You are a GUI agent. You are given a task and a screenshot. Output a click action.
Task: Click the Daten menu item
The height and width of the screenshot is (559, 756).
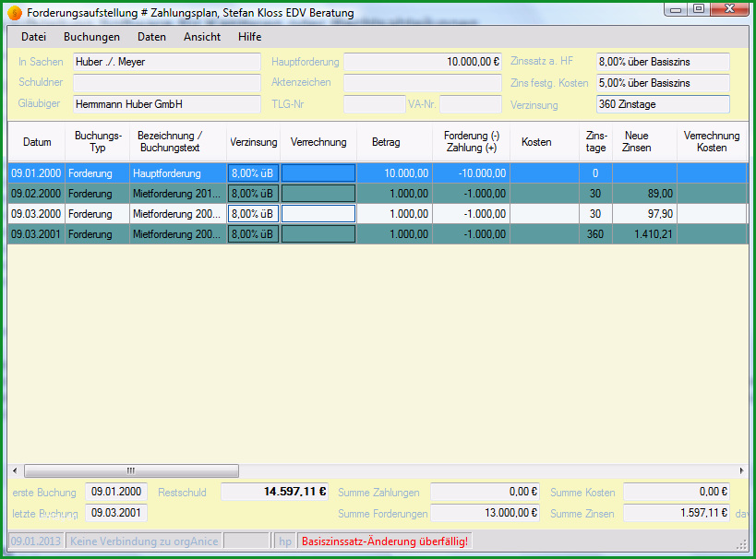tap(151, 37)
